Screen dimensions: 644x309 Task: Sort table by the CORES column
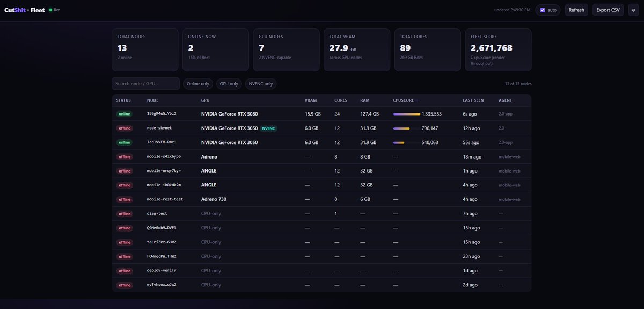[x=341, y=100]
